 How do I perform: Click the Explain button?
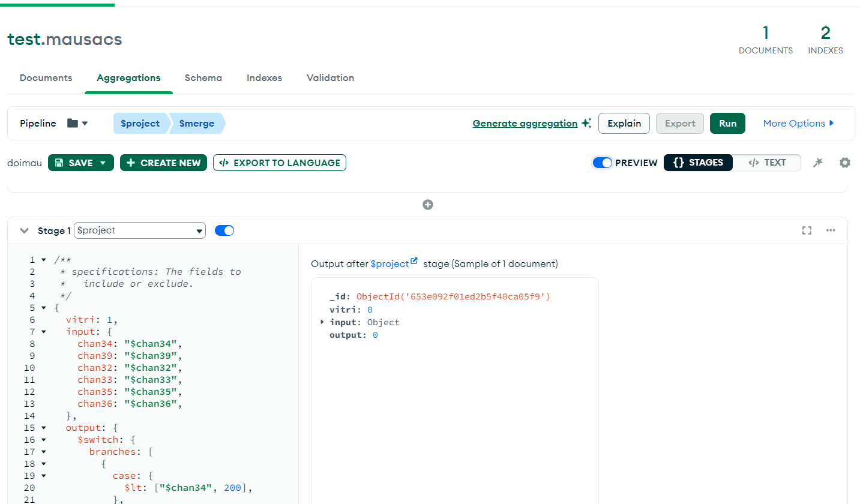click(624, 124)
